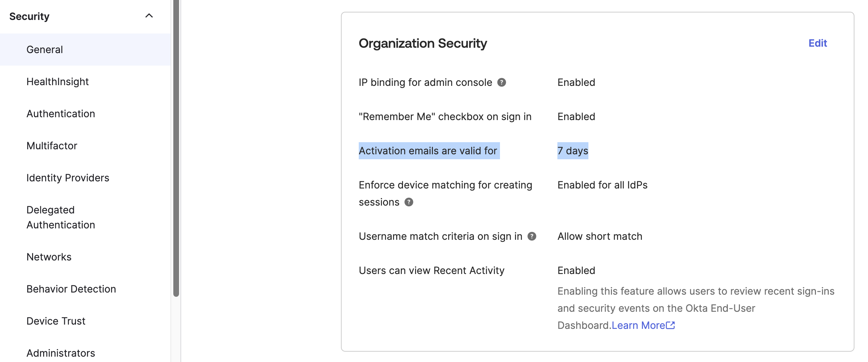Open help for username match criteria

click(531, 236)
